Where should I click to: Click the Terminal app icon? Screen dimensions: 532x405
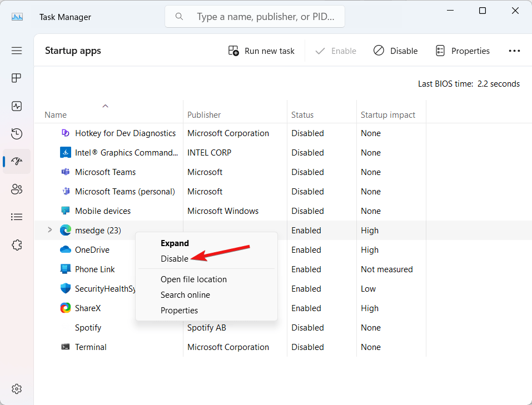coord(65,347)
